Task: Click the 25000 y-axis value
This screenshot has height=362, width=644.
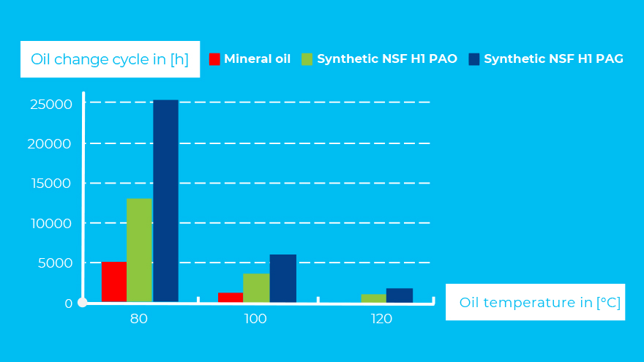Action: point(51,105)
